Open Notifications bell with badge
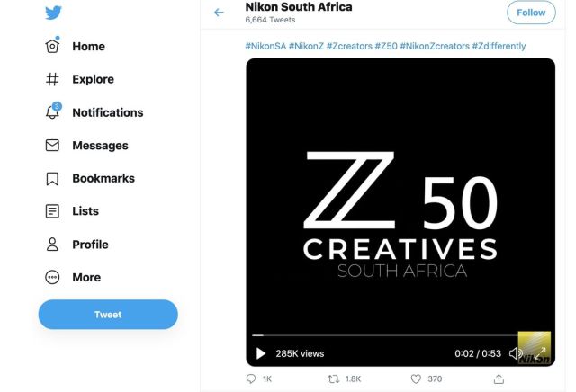Image resolution: width=576 pixels, height=392 pixels. click(53, 111)
